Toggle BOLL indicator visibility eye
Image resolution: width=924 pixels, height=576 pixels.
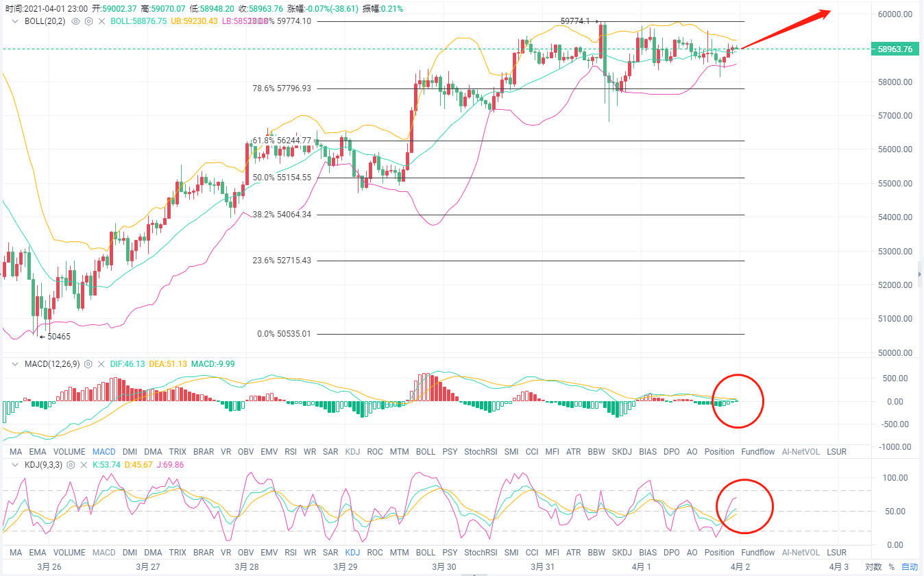[75, 21]
